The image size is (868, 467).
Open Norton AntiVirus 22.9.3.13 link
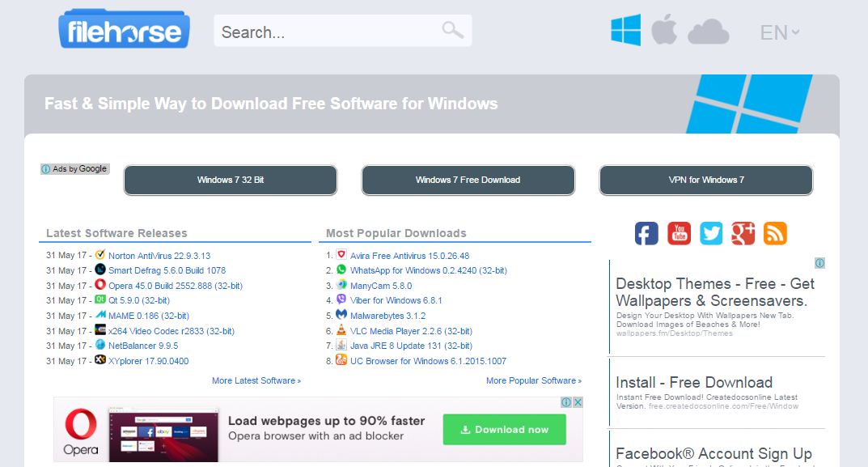pos(159,256)
